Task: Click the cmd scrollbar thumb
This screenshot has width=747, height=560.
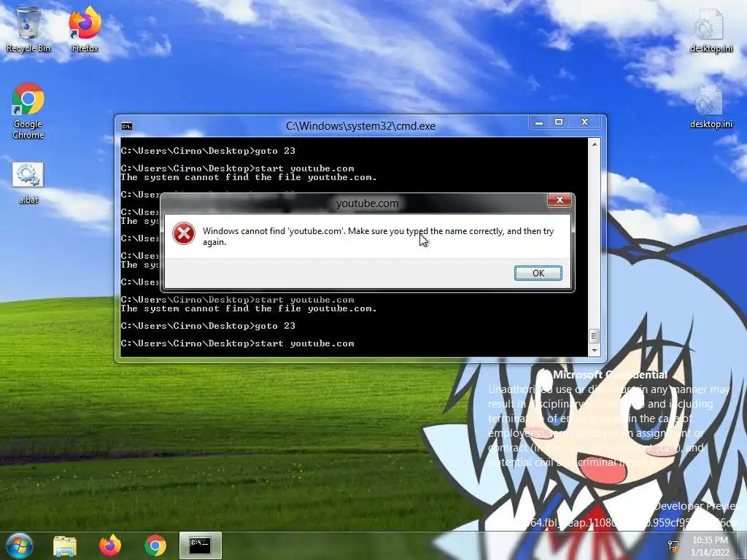Action: pos(594,336)
